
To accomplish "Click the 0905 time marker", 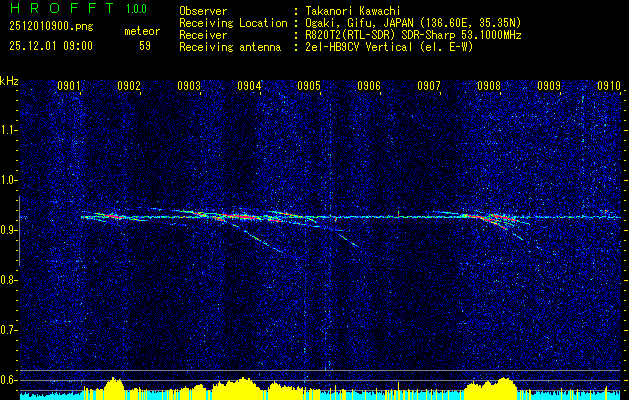I will tap(309, 85).
